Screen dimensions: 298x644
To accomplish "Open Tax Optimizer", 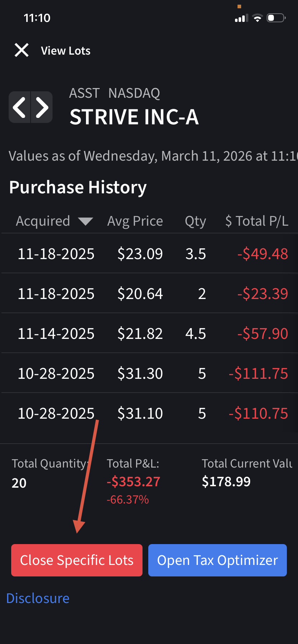I will [x=217, y=560].
